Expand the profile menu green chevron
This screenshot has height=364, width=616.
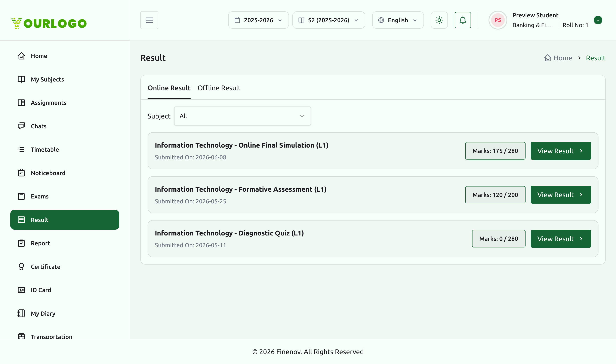coord(598,20)
